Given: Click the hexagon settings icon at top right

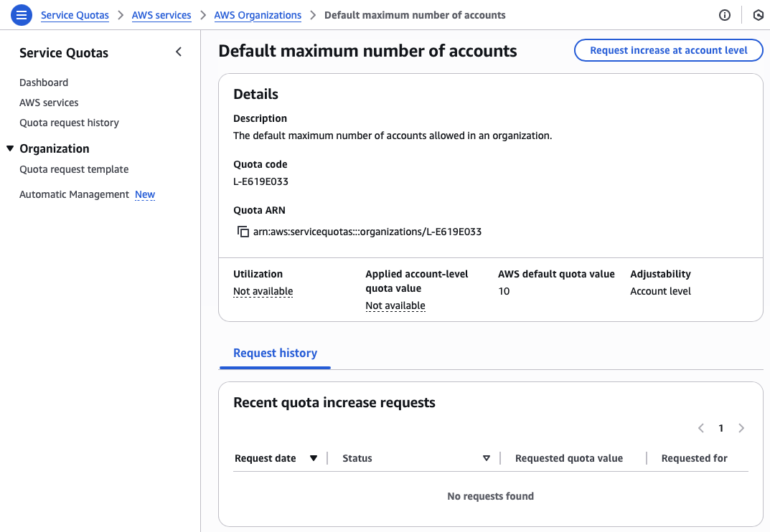Looking at the screenshot, I should coord(758,15).
